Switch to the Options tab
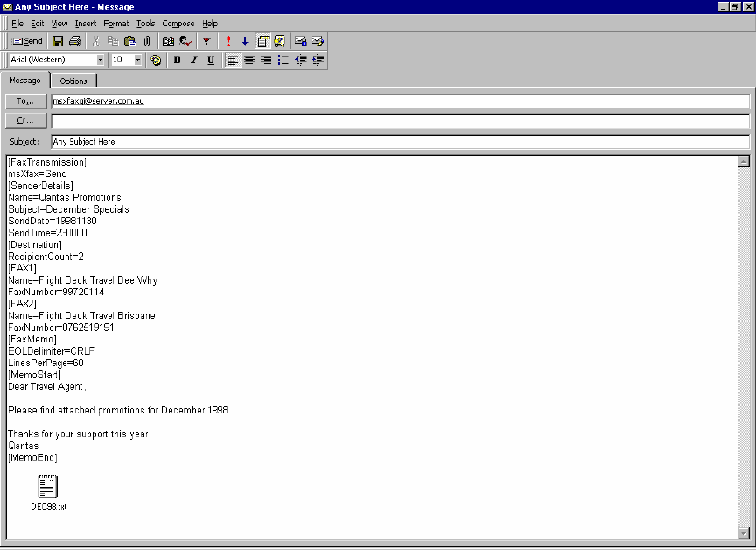Screen dimensions: 756x550 [x=73, y=81]
